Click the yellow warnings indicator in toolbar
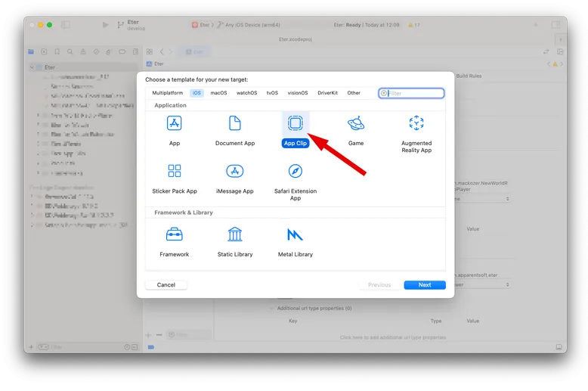 point(414,25)
